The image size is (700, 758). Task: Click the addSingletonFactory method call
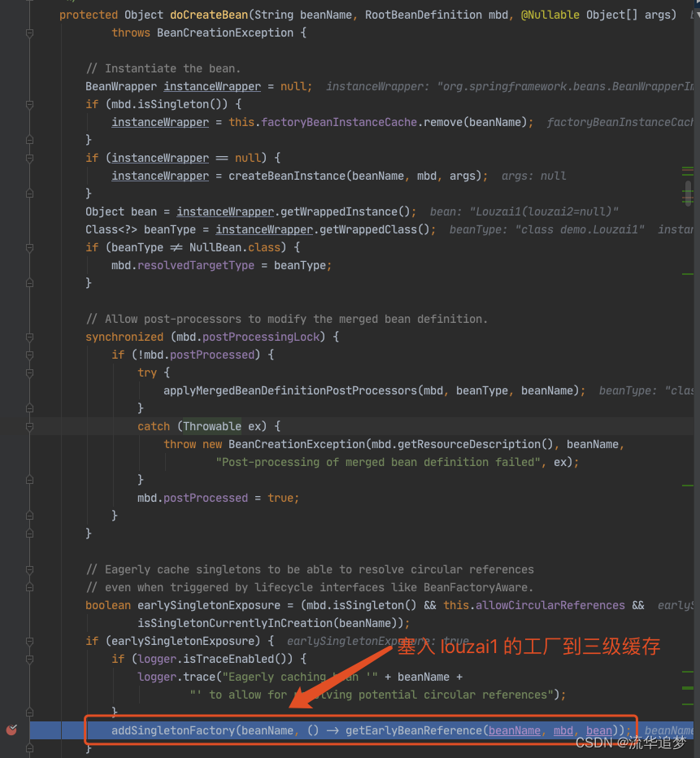coord(173,730)
